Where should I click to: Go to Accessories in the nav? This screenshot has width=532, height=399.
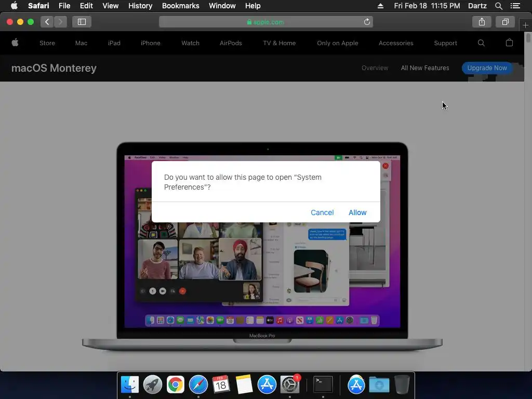[396, 43]
